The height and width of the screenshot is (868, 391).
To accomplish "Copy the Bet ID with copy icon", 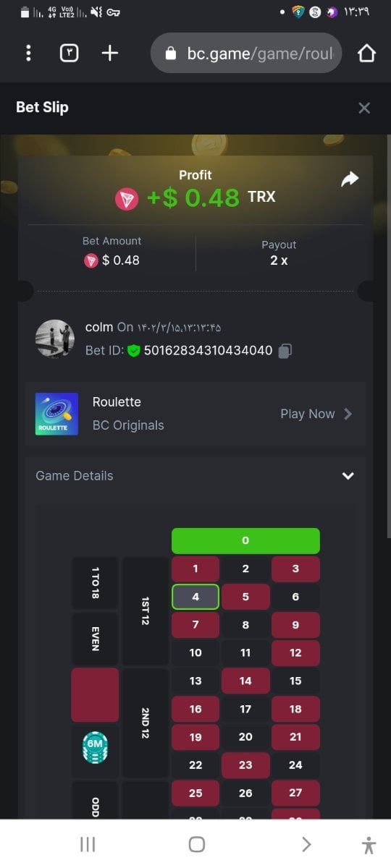I will coord(285,351).
